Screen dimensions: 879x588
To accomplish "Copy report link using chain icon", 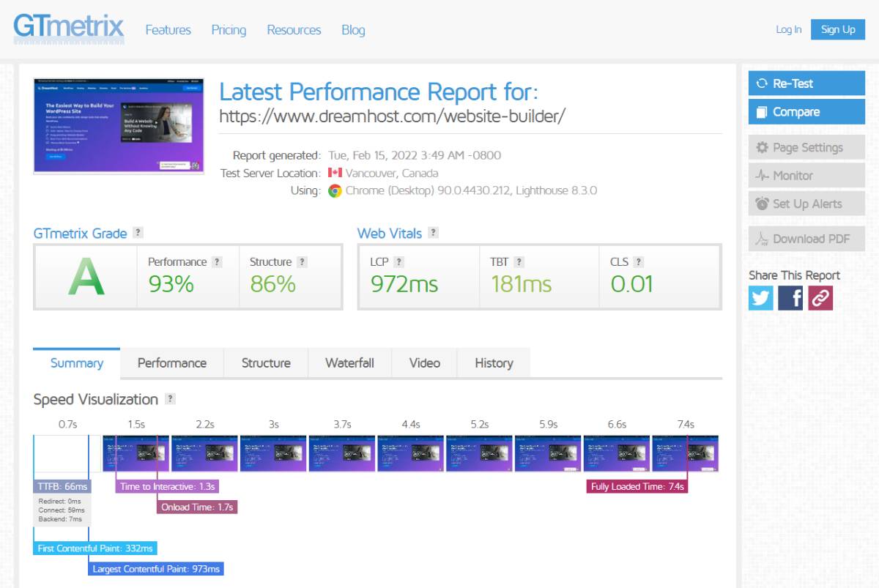I will point(820,298).
